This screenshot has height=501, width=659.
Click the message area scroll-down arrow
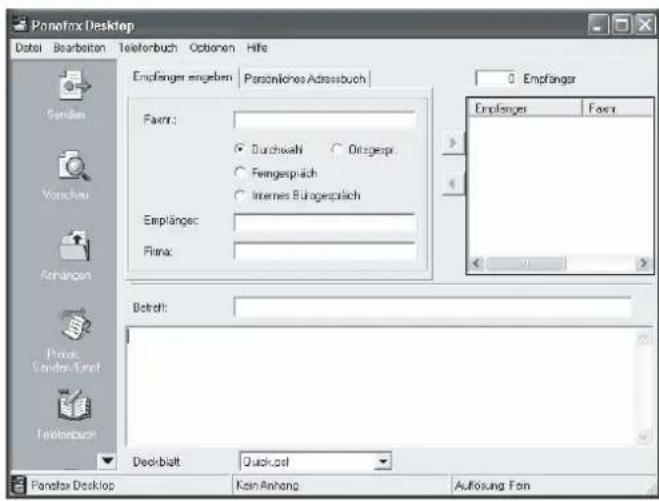pyautogui.click(x=642, y=438)
